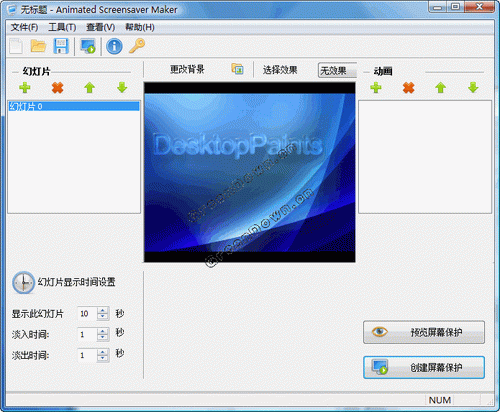This screenshot has height=412, width=500.
Task: Click the 更改背景 label
Action: [187, 69]
